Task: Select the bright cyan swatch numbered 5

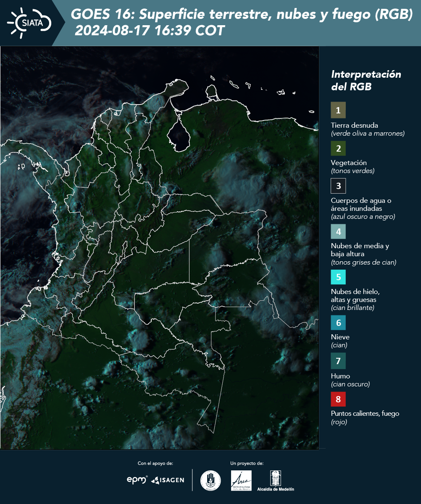Action: (x=338, y=277)
